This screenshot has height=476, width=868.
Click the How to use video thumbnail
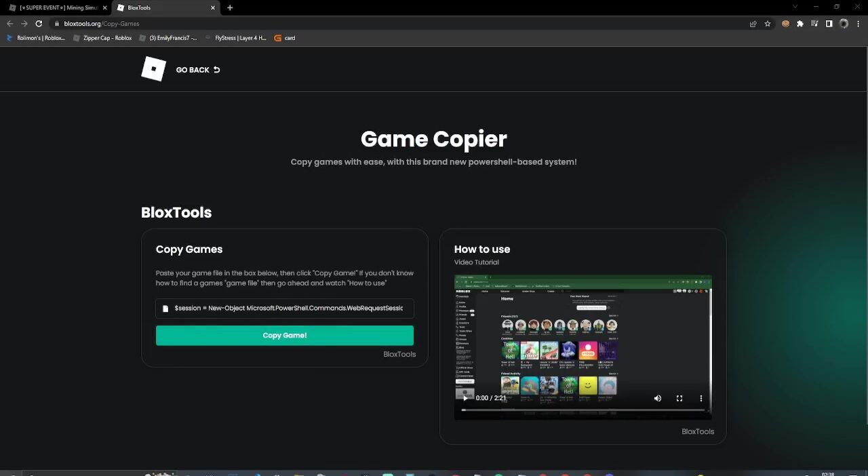(x=583, y=347)
